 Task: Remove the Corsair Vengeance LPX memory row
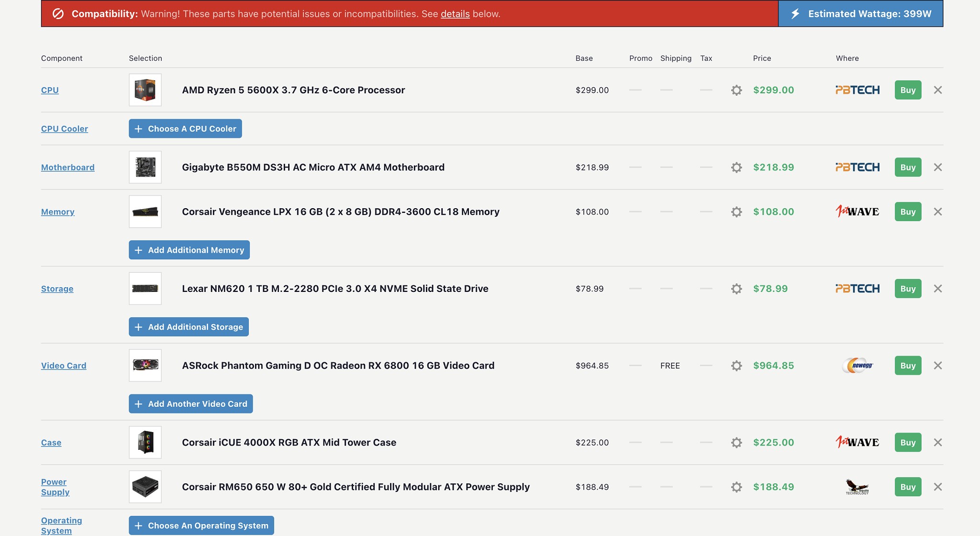pyautogui.click(x=938, y=212)
